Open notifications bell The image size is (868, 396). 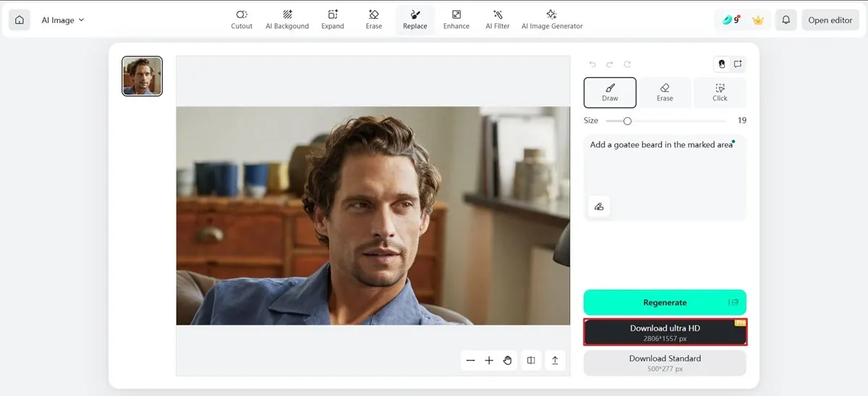[786, 20]
